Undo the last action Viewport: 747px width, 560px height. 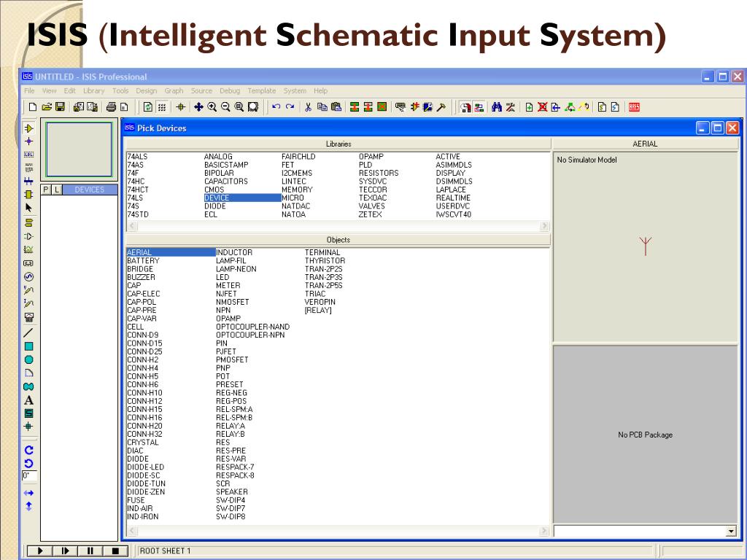(276, 107)
